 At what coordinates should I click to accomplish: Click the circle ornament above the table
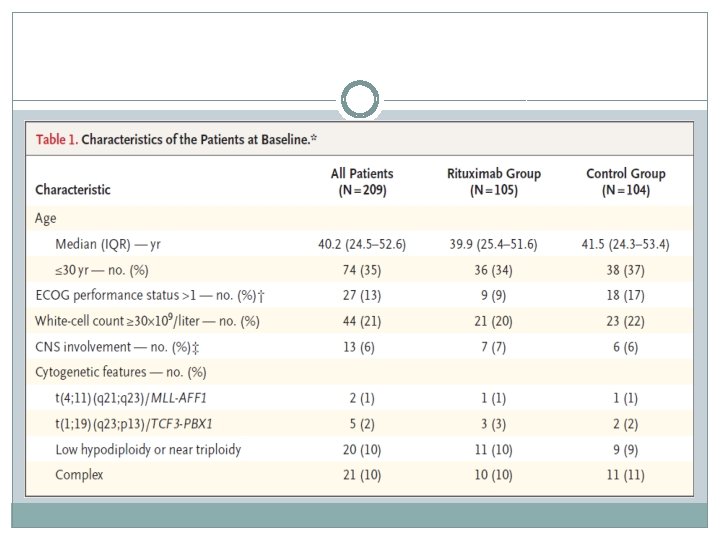359,100
